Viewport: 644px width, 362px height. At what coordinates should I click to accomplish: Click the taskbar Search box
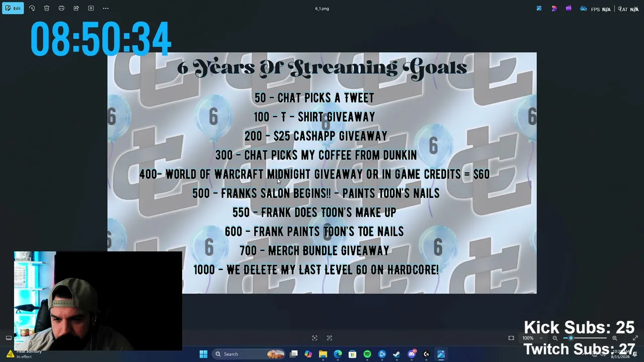tap(249, 354)
